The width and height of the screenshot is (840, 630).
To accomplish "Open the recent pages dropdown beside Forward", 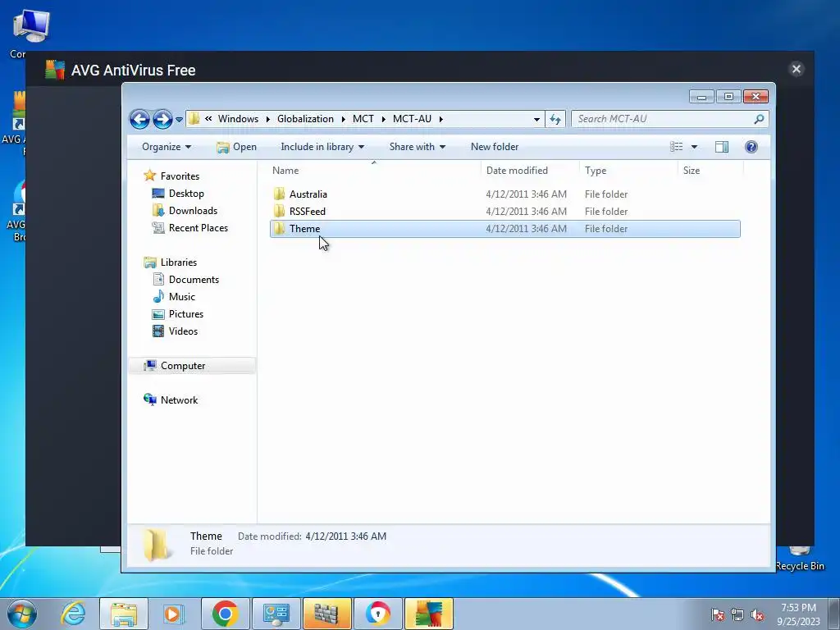I will tap(179, 120).
